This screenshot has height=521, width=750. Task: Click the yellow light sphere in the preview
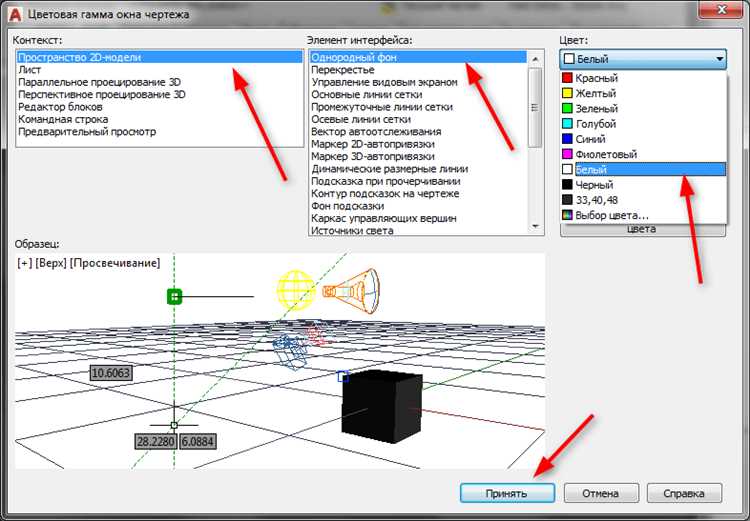point(296,289)
